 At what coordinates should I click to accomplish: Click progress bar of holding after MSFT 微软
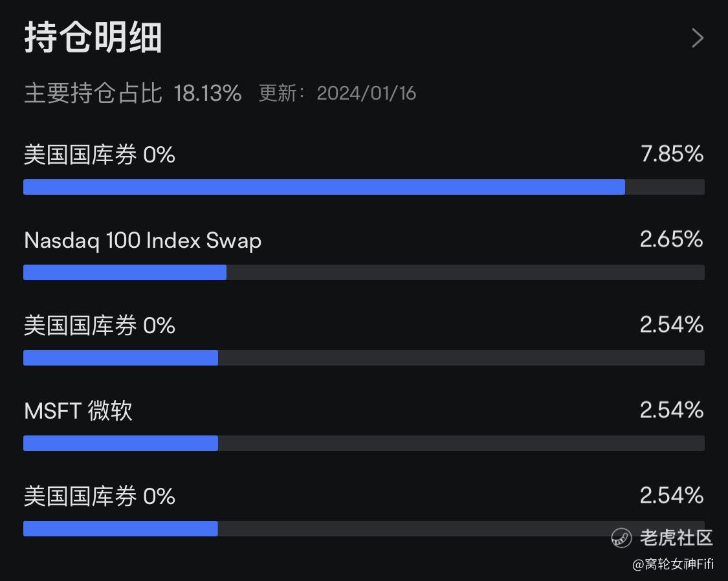120,529
